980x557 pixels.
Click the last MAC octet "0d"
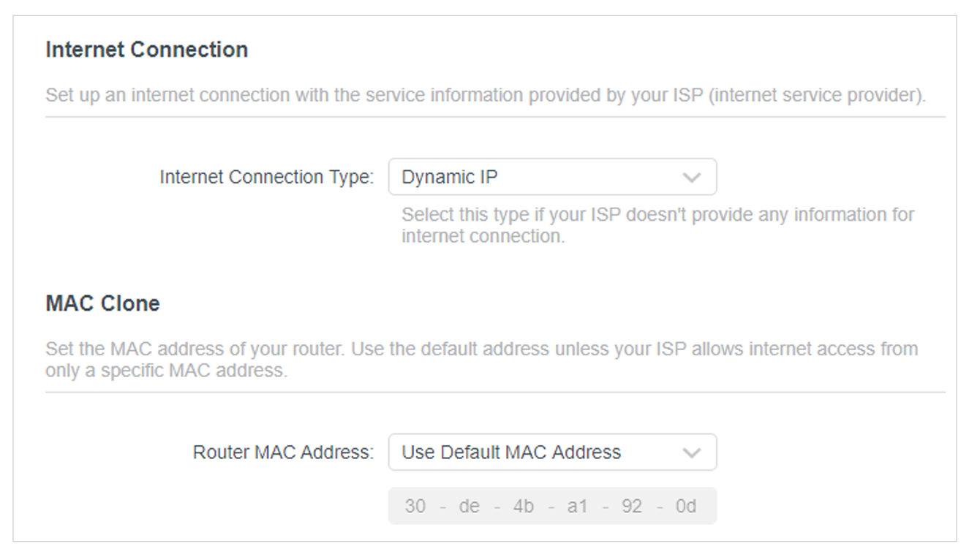[x=686, y=507]
